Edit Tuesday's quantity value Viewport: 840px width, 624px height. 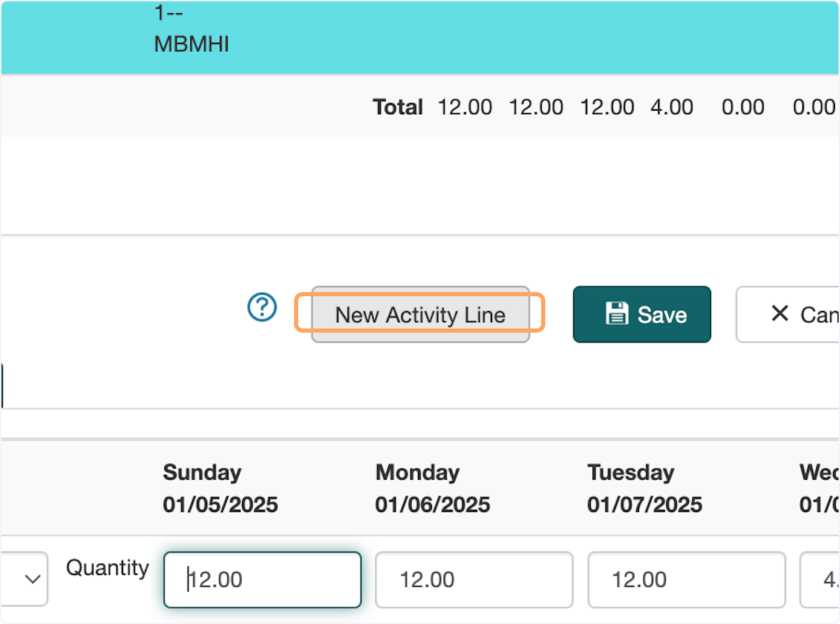click(x=685, y=579)
